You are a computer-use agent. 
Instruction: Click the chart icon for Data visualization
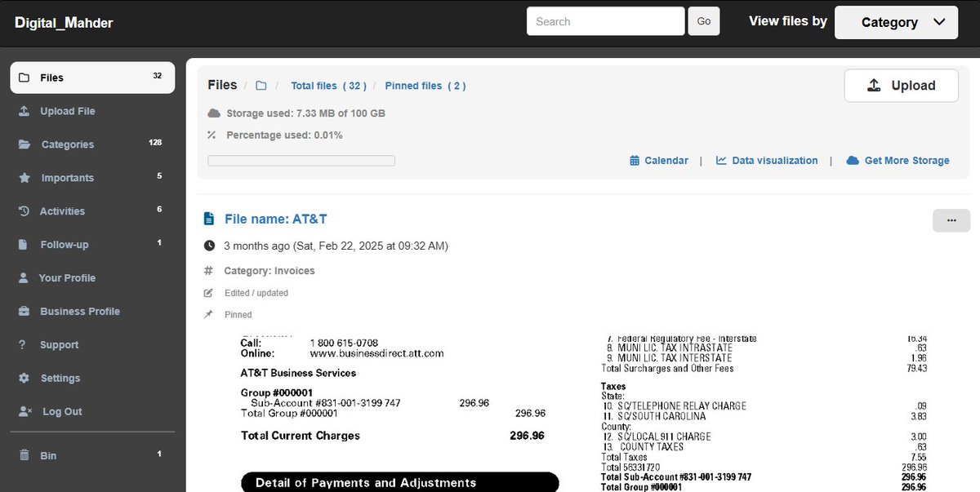722,161
